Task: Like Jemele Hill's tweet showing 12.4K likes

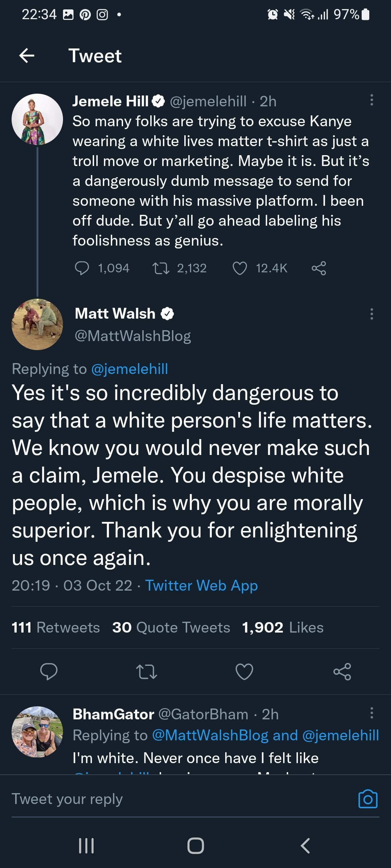Action: tap(240, 268)
